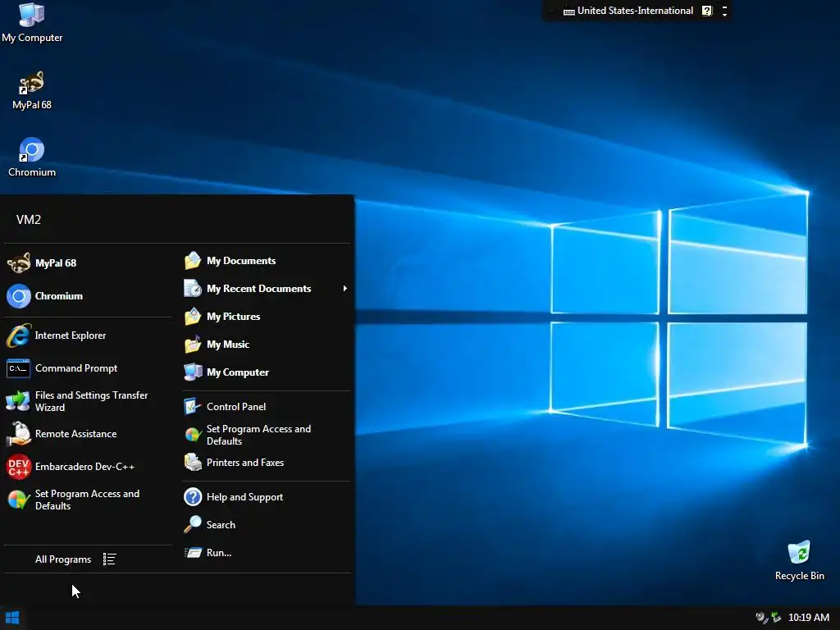Click the 10:19 AM taskbar clock

pyautogui.click(x=808, y=618)
